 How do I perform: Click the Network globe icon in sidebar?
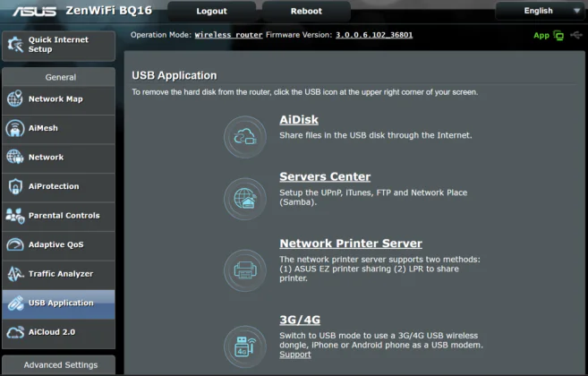point(14,157)
